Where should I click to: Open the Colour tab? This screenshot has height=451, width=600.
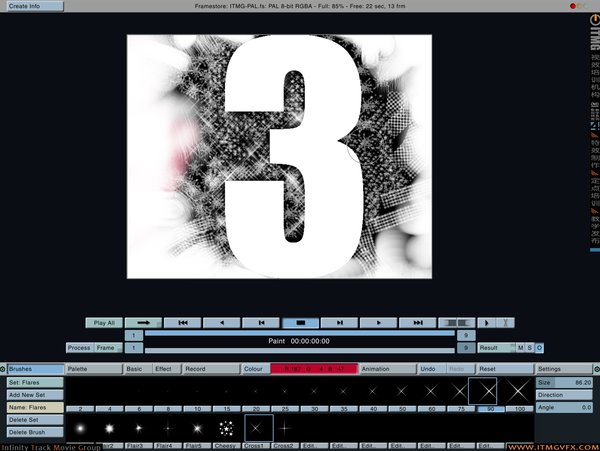(x=255, y=369)
